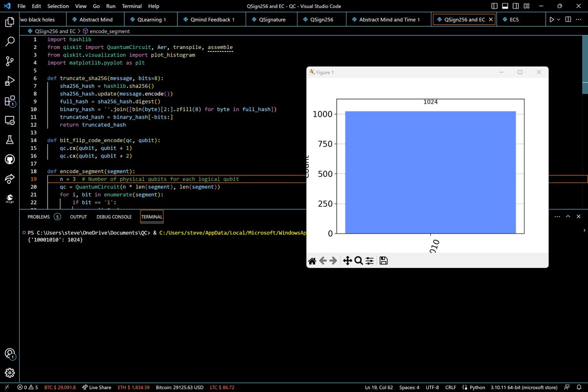Screen dimensions: 588x392
Task: Click the Live Share status bar button
Action: click(97, 388)
